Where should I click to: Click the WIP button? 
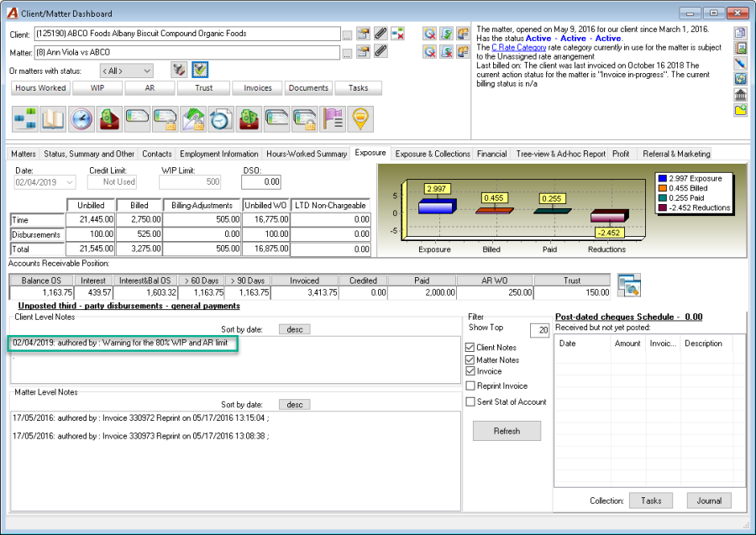point(97,87)
